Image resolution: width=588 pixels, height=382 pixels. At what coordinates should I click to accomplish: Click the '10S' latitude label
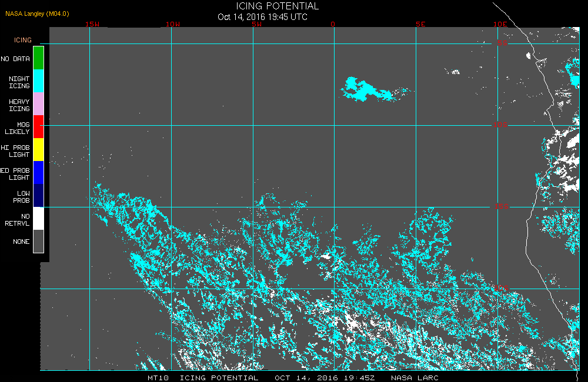coord(500,125)
